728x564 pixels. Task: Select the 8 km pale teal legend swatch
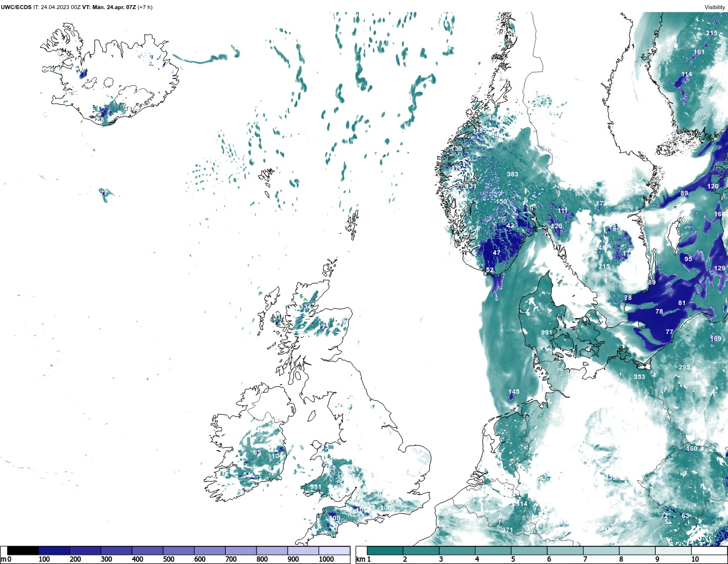click(x=637, y=550)
